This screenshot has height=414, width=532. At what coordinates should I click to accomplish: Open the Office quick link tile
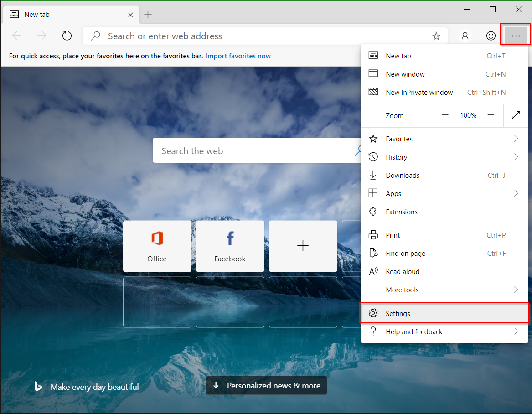(x=157, y=246)
